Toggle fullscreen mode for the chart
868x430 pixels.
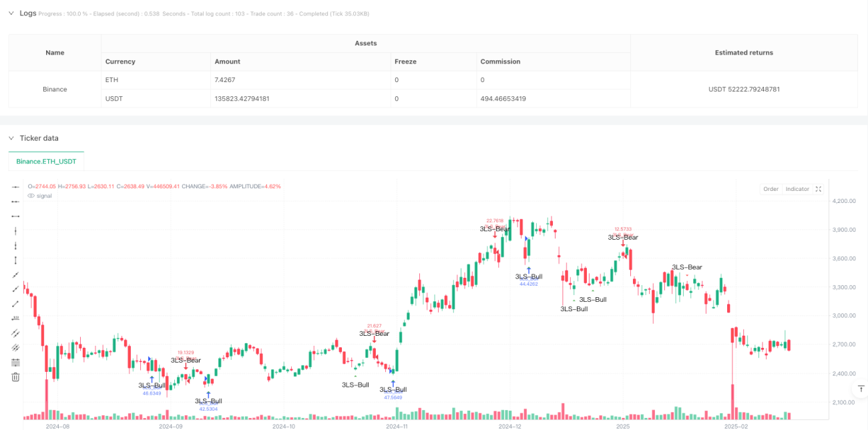(x=819, y=189)
